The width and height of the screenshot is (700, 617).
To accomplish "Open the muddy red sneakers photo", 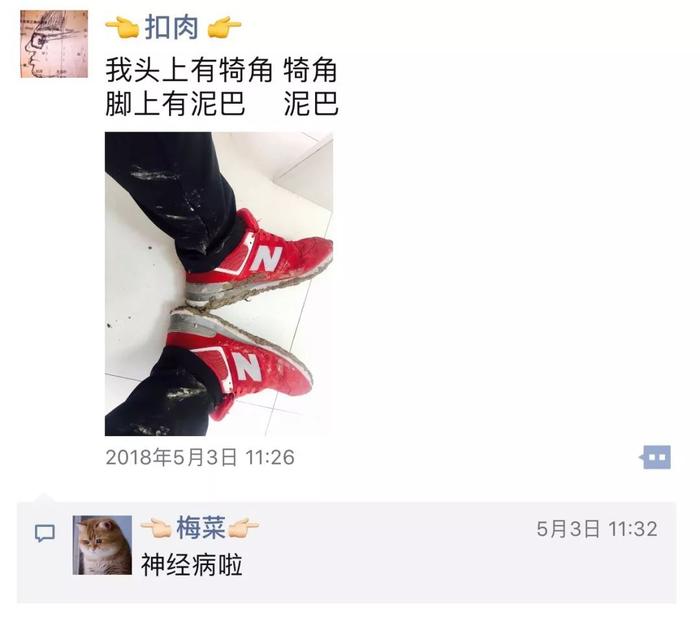I will point(219,283).
